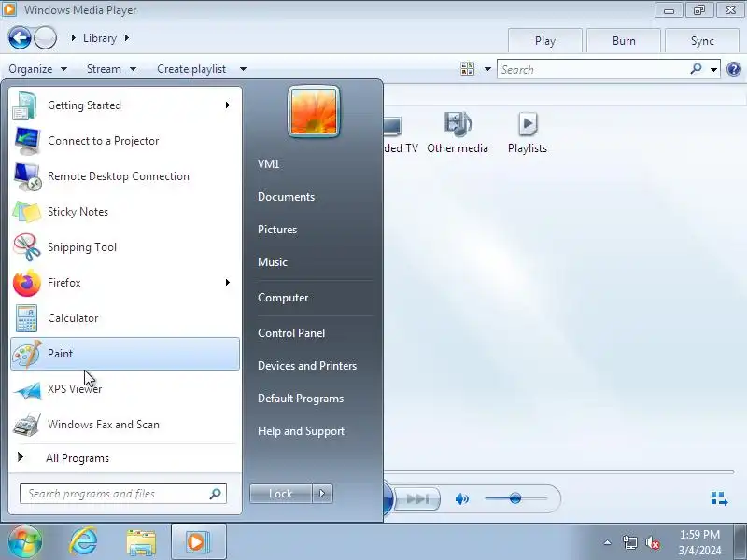Open Documents from Start menu

point(286,197)
